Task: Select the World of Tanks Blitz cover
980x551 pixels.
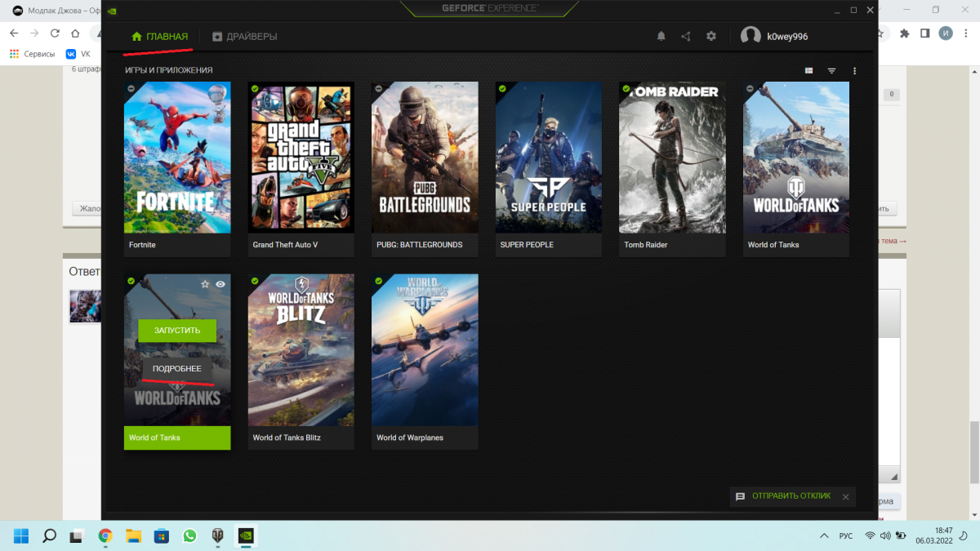Action: [x=301, y=350]
